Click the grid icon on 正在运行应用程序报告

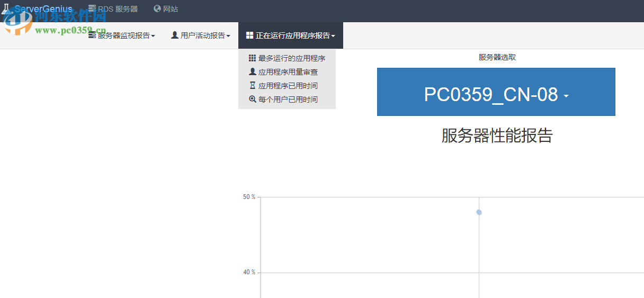(x=249, y=35)
